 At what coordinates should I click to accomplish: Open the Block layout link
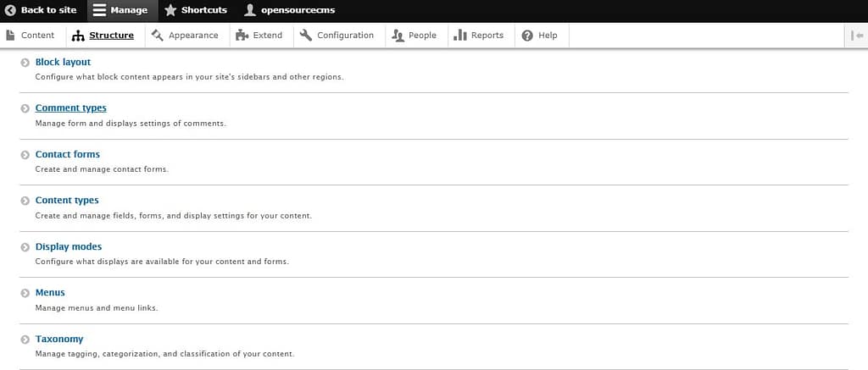coord(63,62)
